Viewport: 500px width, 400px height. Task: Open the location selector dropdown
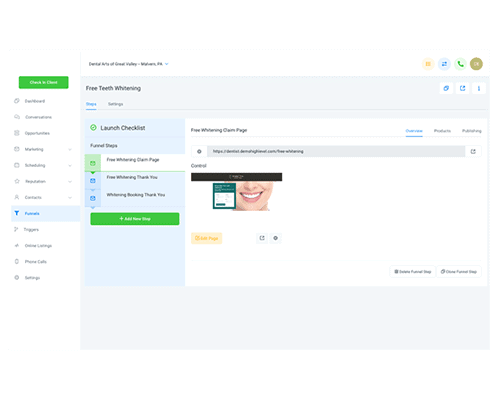pyautogui.click(x=128, y=64)
